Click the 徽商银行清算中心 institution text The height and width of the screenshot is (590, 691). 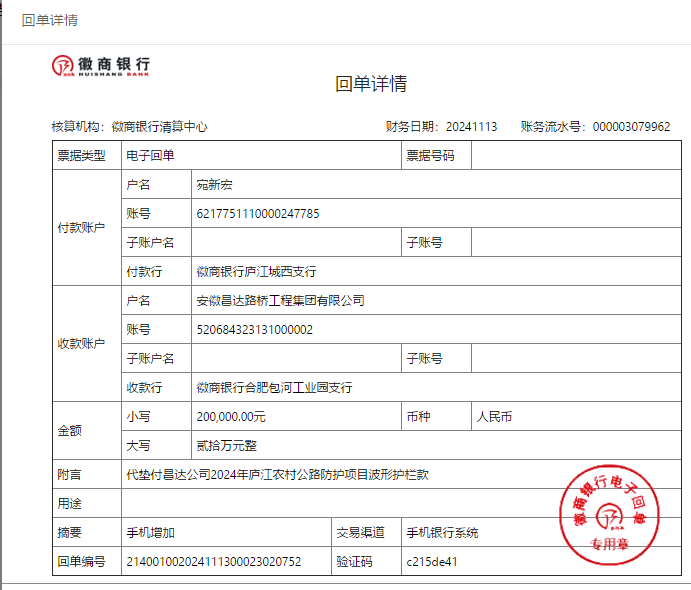pos(159,127)
